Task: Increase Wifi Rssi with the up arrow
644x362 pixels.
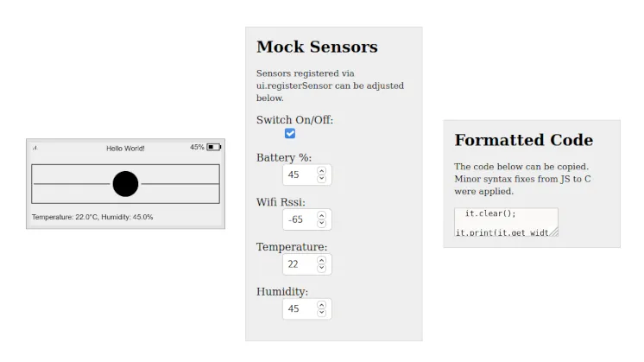Action: click(x=322, y=215)
